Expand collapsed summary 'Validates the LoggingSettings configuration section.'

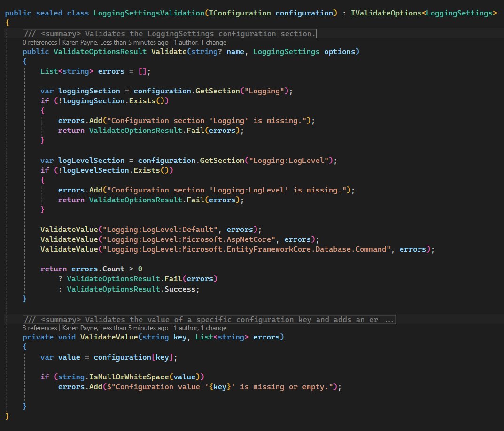point(170,34)
